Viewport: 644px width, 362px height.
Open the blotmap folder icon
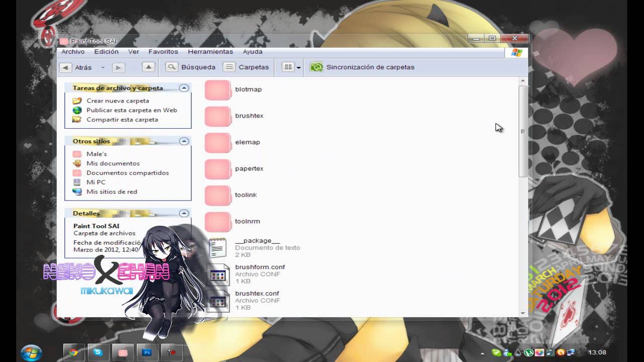[218, 90]
